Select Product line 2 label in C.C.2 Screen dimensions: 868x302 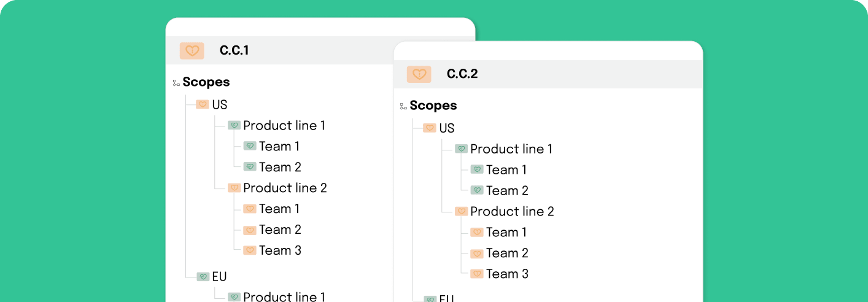[x=513, y=211]
